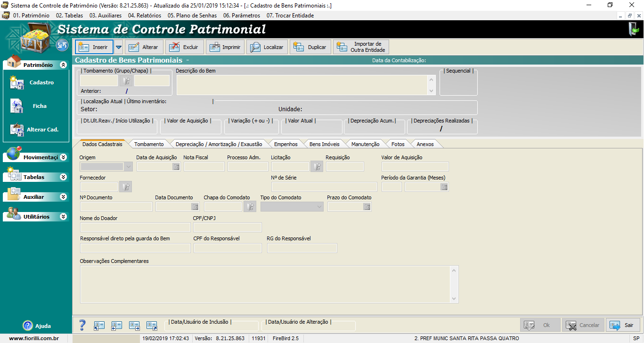Click the Observações Complementares scrollbar
644x343 pixels.
(x=454, y=284)
